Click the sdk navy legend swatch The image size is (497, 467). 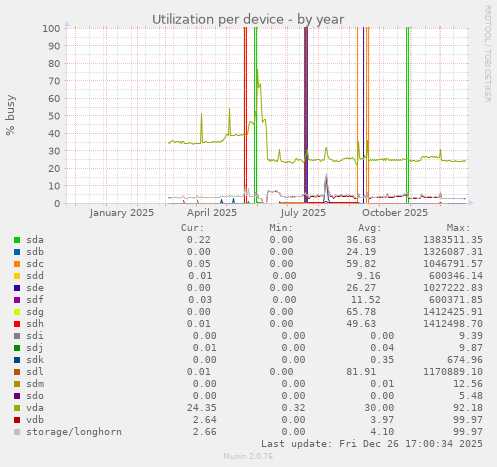[x=17, y=360]
